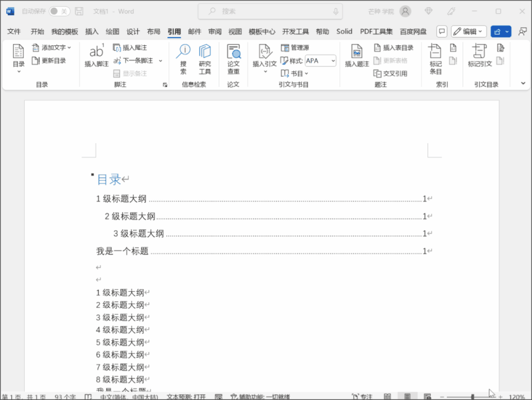Open the 论文查重 paper check tool
Image resolution: width=532 pixels, height=400 pixels.
(x=233, y=52)
